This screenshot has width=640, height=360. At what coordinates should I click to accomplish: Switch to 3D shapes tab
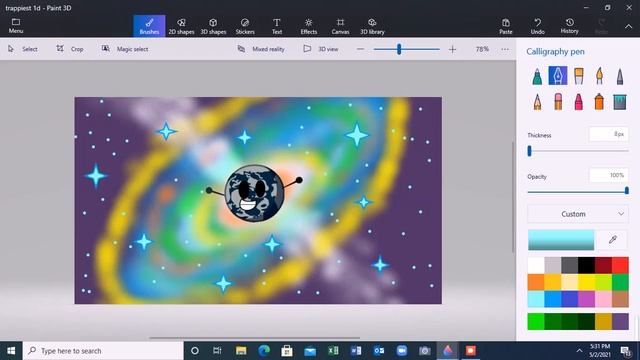pos(213,26)
